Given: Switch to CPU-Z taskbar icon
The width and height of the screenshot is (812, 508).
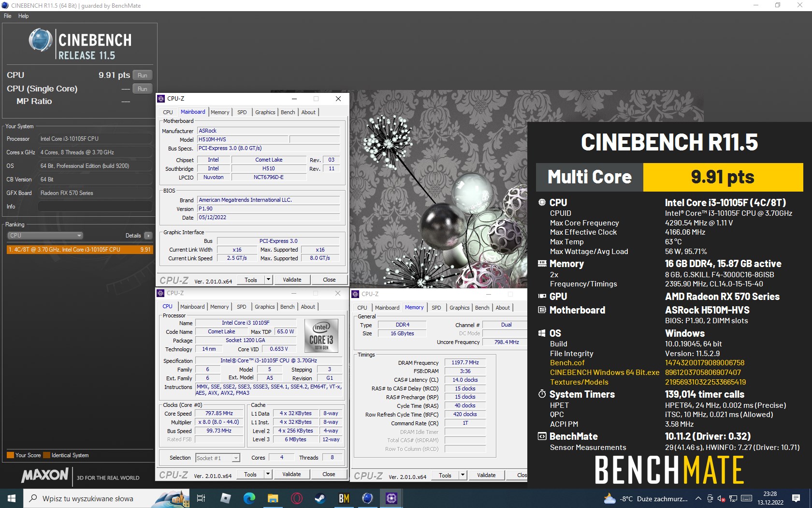Looking at the screenshot, I should click(x=391, y=498).
